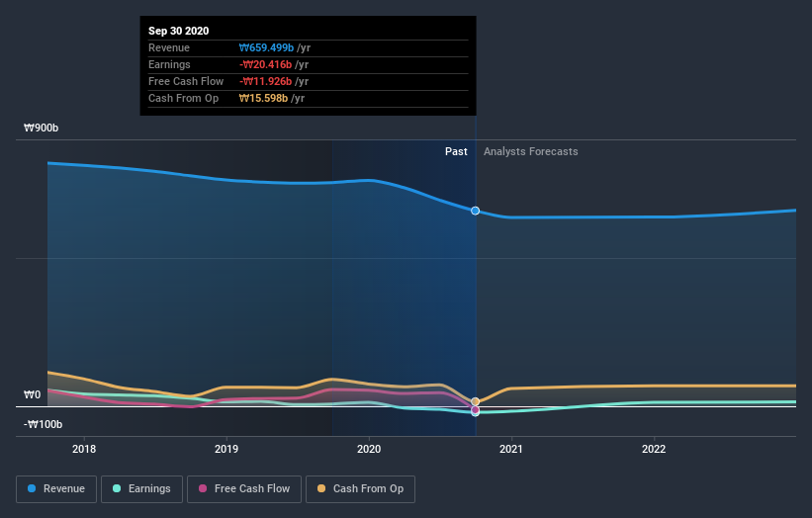Viewport: 812px width, 518px height.
Task: Click the Free Cash Flow label in tooltip
Action: (186, 81)
